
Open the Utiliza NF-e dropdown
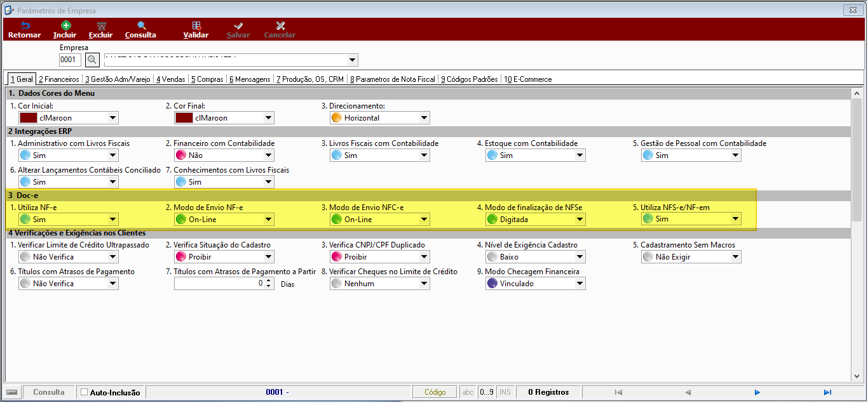113,219
